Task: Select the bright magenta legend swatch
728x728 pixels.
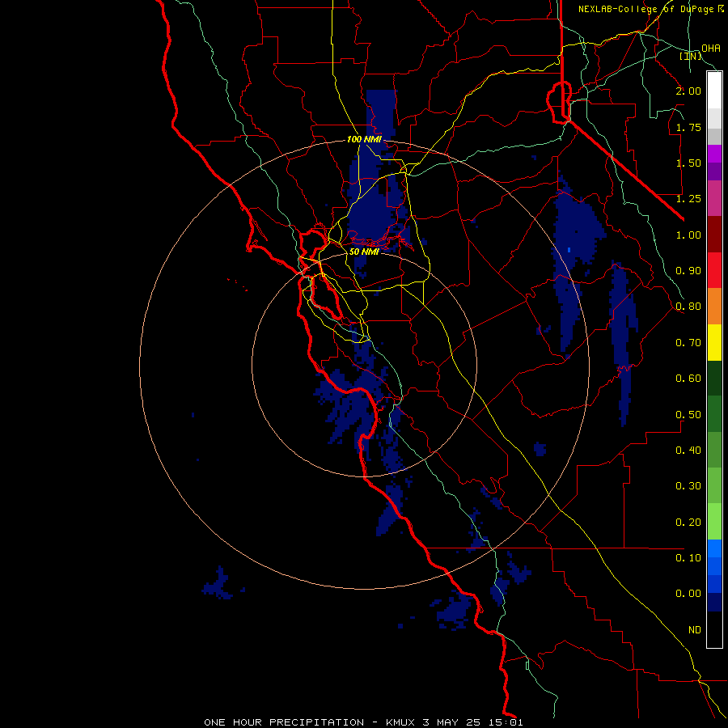Action: (714, 154)
